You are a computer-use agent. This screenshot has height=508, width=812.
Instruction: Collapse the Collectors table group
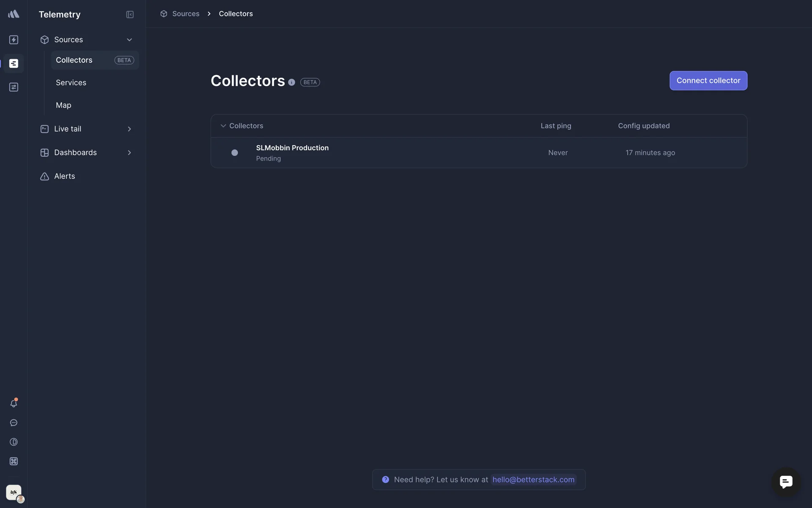pyautogui.click(x=223, y=126)
